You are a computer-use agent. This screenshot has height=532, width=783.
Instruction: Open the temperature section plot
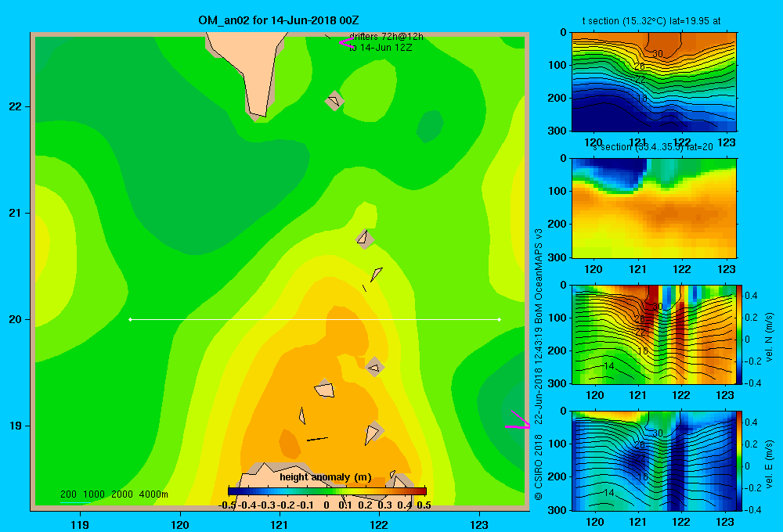click(x=654, y=82)
